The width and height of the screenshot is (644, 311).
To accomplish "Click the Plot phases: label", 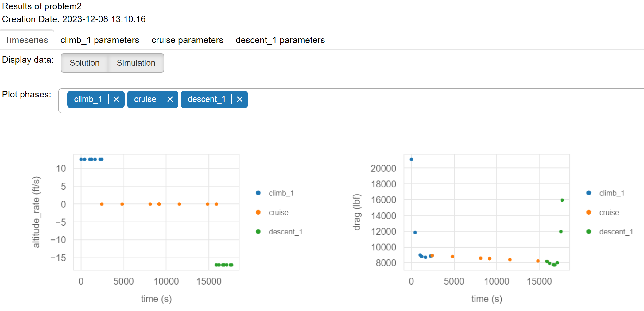I will click(x=26, y=94).
